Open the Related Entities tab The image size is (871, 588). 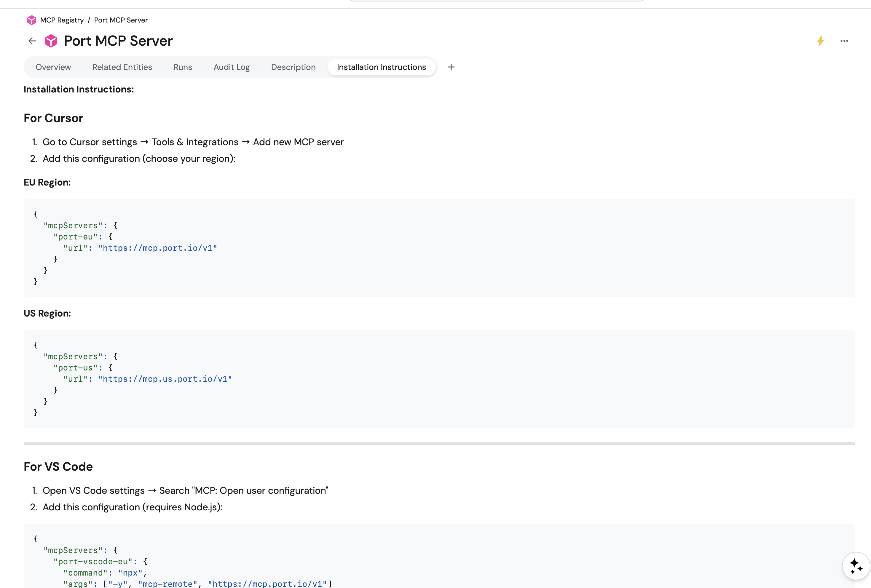122,67
